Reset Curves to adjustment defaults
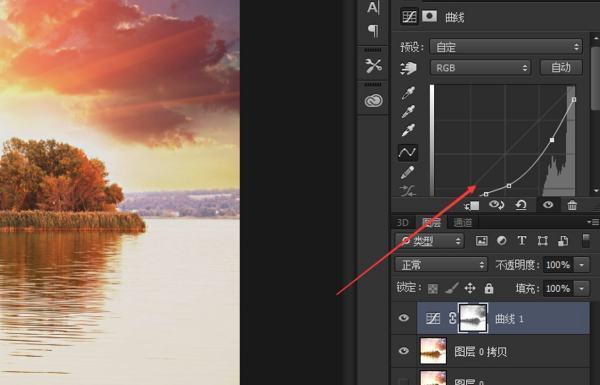Screen dimensions: 600x385 [521, 205]
